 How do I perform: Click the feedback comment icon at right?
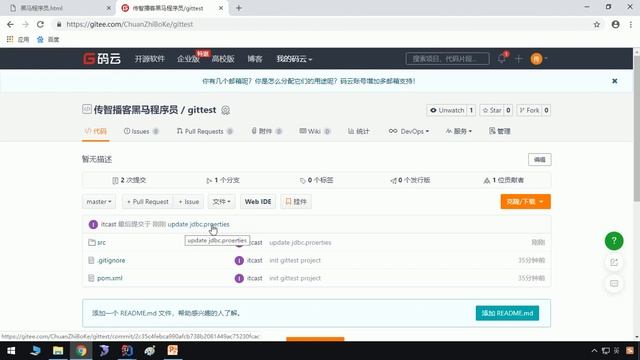tap(614, 283)
